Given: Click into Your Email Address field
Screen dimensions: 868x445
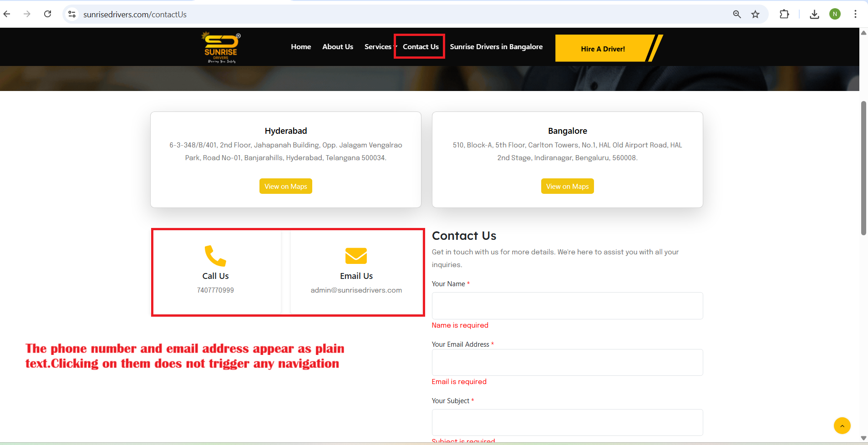Looking at the screenshot, I should click(x=567, y=362).
